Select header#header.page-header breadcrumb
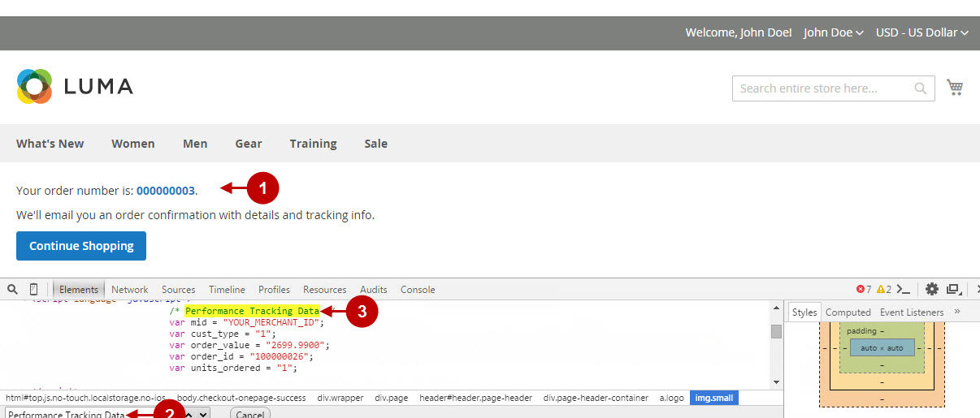This screenshot has width=980, height=418. coord(476,398)
